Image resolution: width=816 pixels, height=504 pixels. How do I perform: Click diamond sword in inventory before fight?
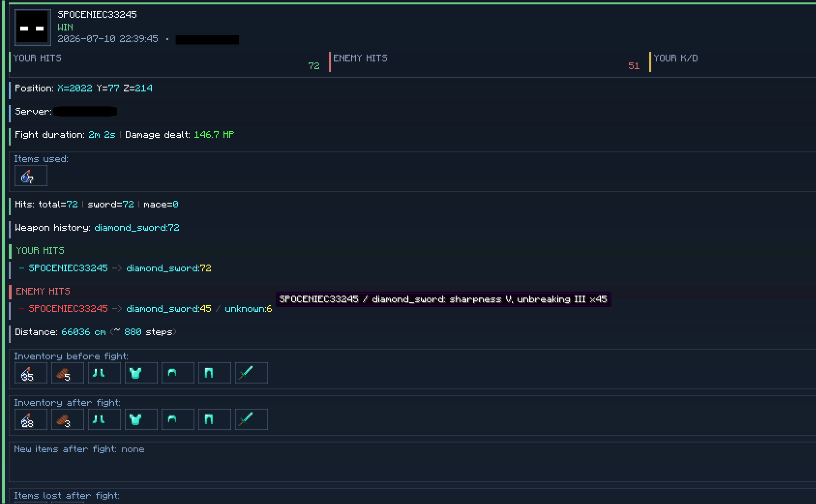(x=252, y=373)
